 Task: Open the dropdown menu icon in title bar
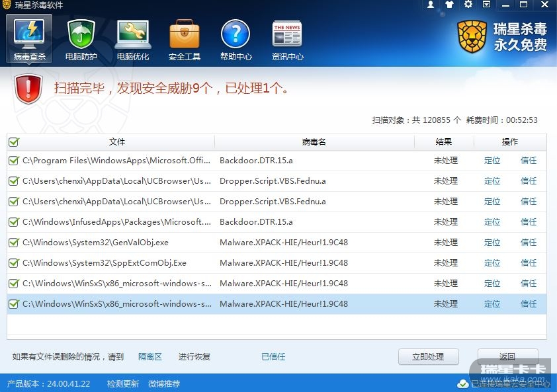[487, 4]
